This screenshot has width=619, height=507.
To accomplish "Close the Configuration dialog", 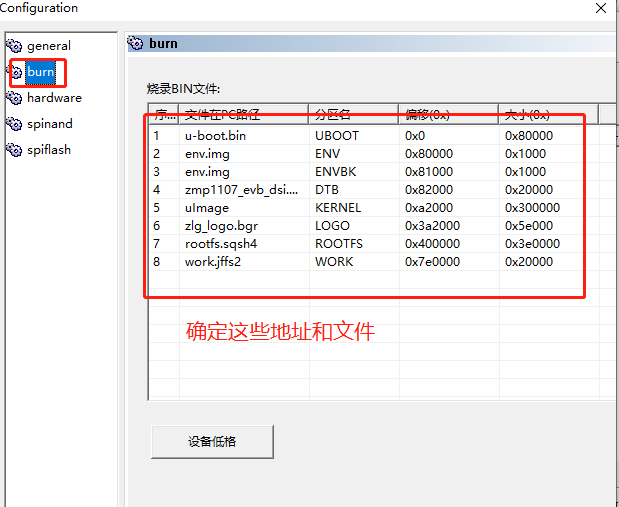I will click(601, 8).
